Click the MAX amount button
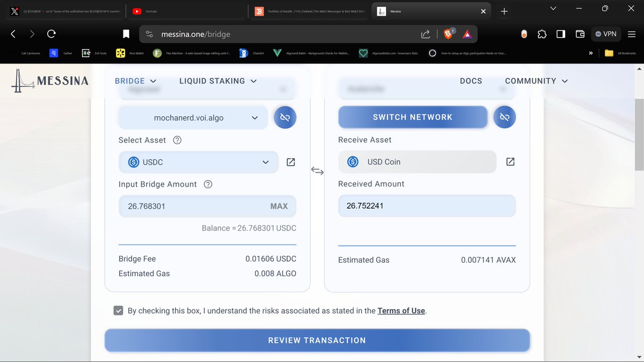644x362 pixels. tap(279, 206)
